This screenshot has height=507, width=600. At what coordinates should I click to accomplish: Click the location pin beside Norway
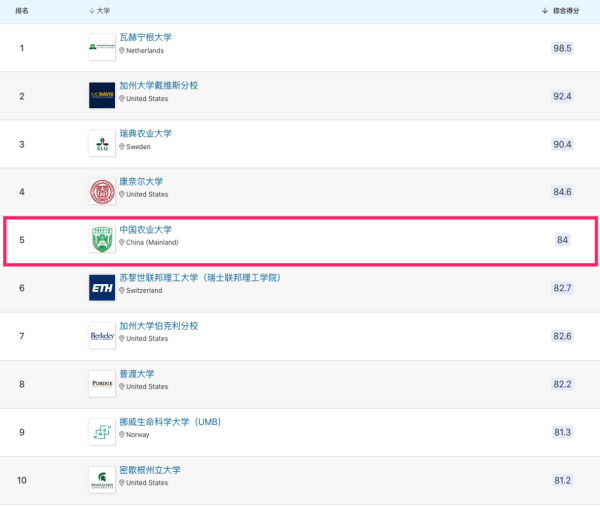pos(122,435)
